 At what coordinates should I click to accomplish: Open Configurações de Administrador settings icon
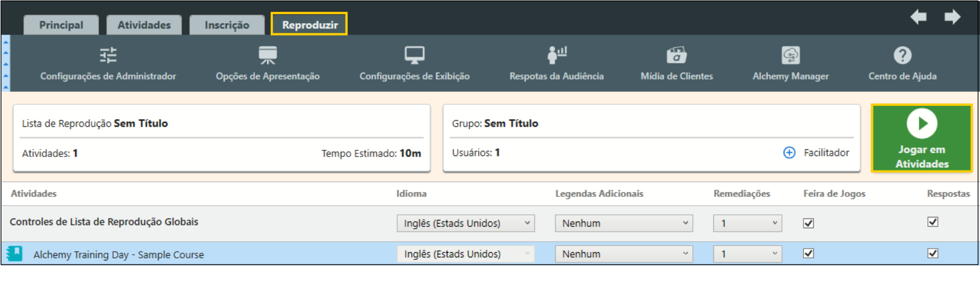(x=108, y=55)
